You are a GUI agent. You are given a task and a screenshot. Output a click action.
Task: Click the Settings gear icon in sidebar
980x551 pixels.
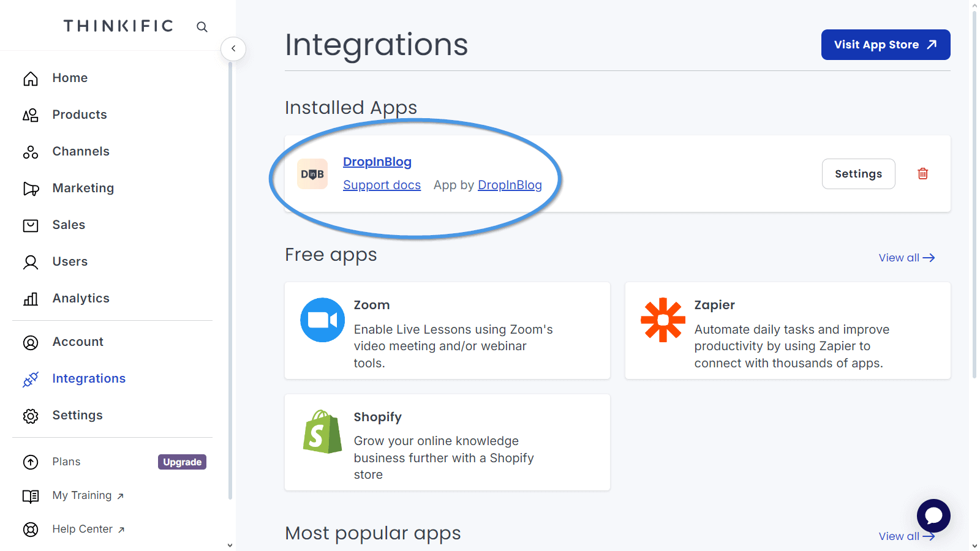click(x=31, y=416)
